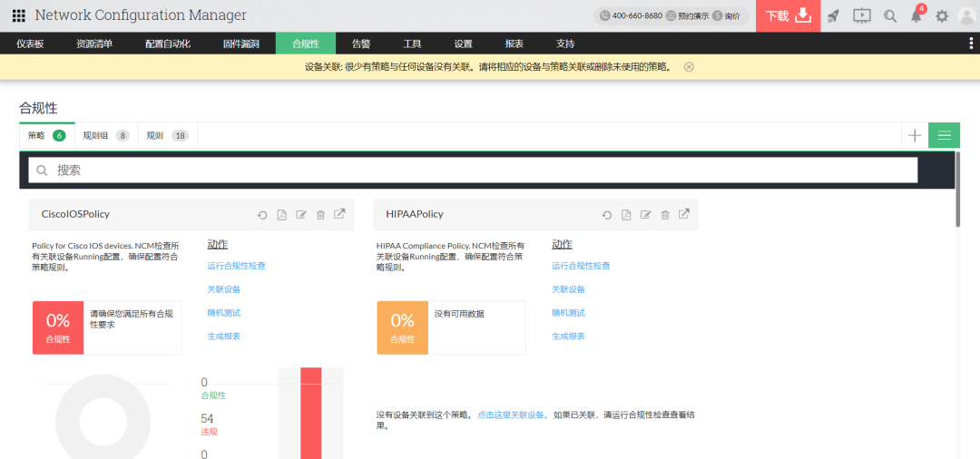The width and height of the screenshot is (980, 459).
Task: Click the HIPAAPolicy title
Action: click(x=415, y=214)
